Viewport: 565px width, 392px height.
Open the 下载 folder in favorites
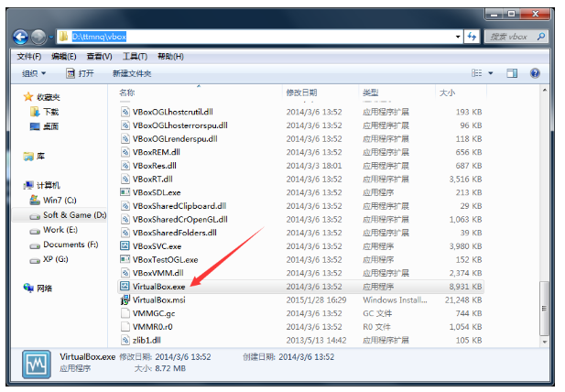[x=45, y=112]
